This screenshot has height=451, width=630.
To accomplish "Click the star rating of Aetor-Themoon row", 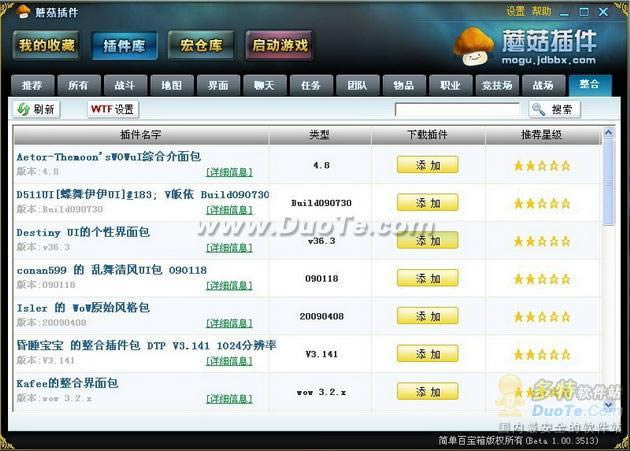I will (542, 165).
